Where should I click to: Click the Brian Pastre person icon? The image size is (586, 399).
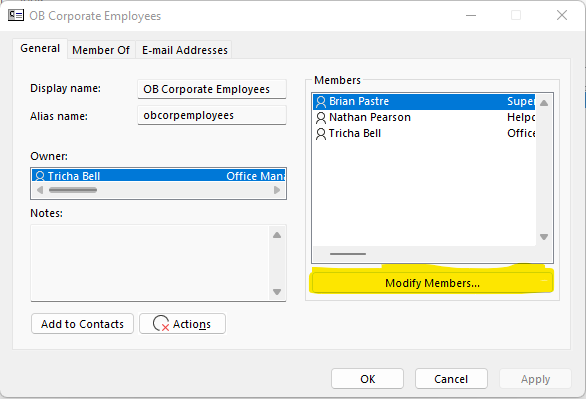(321, 102)
